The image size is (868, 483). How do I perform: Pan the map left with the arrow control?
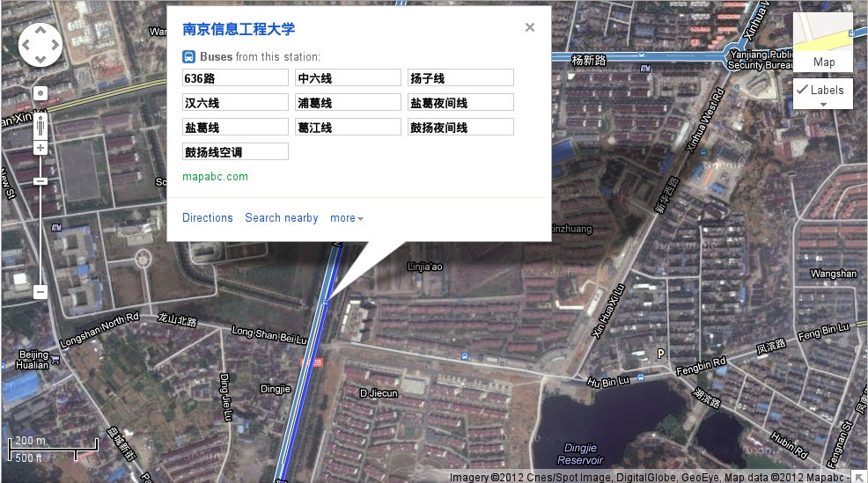click(x=26, y=45)
